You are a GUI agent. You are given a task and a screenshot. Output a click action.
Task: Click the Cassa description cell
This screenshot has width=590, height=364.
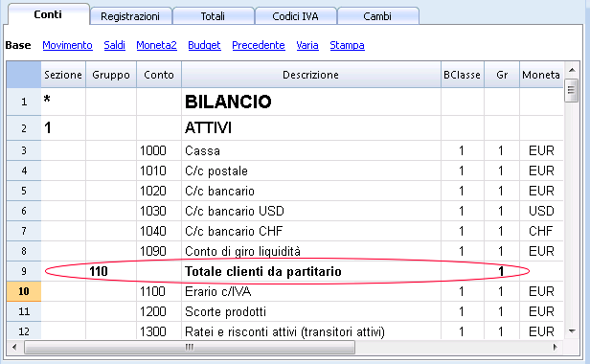click(310, 151)
